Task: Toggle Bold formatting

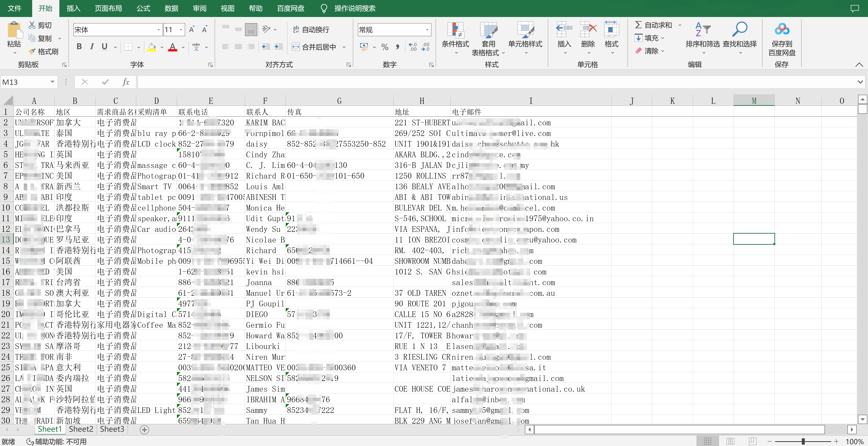Action: 79,47
